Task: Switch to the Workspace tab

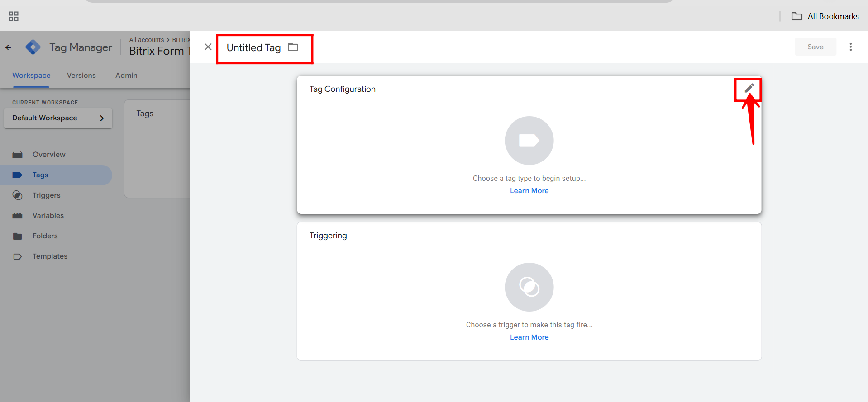Action: [x=31, y=76]
